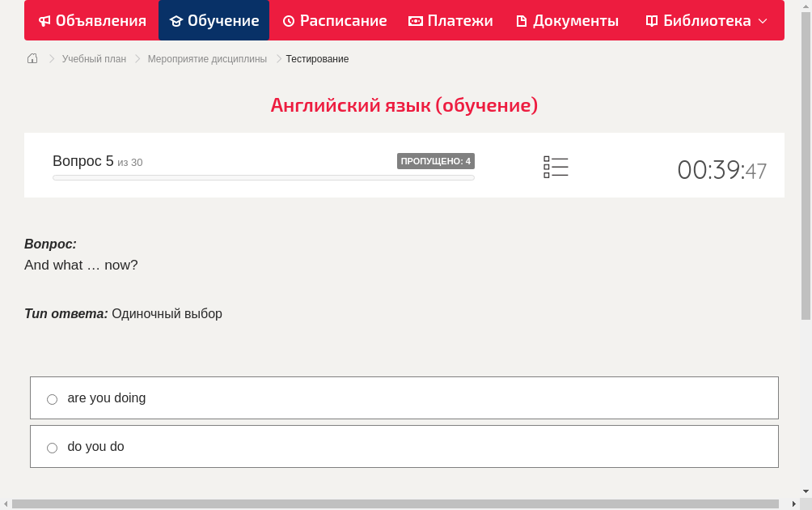The height and width of the screenshot is (510, 812).
Task: Click the book icon on Библиотека
Action: (650, 20)
